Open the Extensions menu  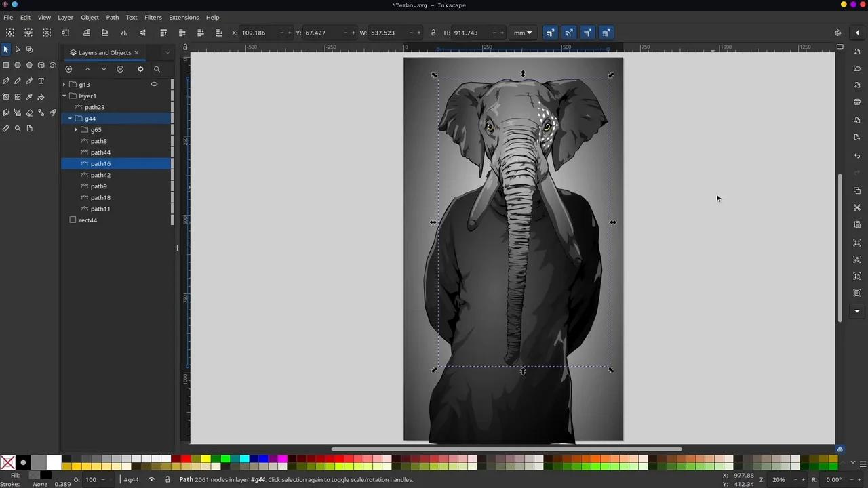pyautogui.click(x=183, y=17)
